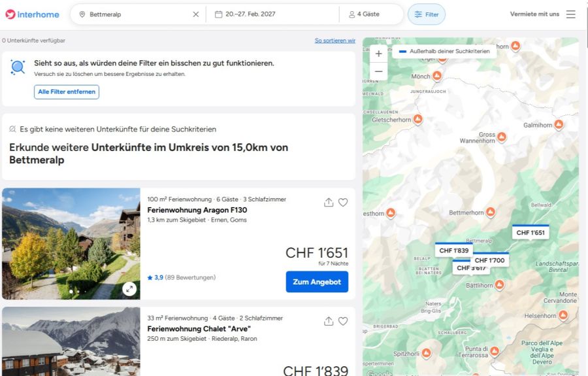This screenshot has height=376, width=588.
Task: Follow the Vermiete mit uns link
Action: coord(534,14)
